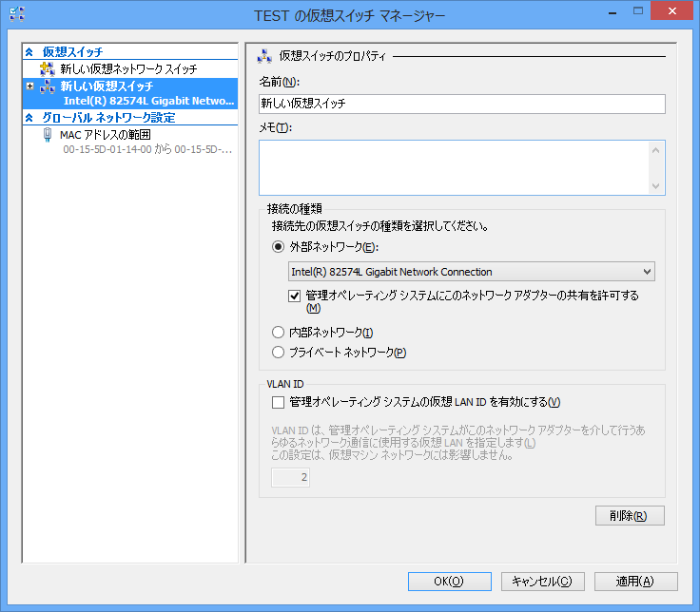The image size is (700, 612).
Task: Click the window app icon in title bar
Action: click(x=17, y=14)
